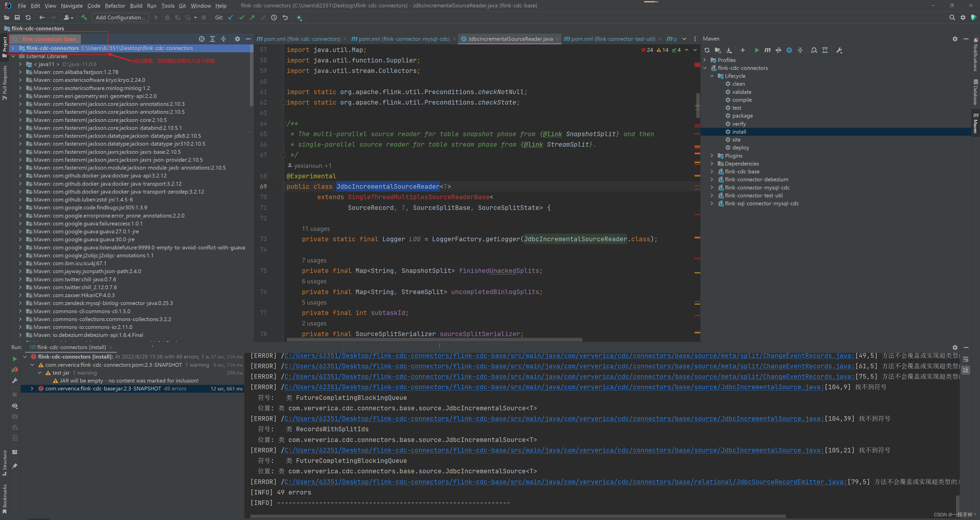
Task: Click the editor horizontal scrollbar
Action: 434,339
